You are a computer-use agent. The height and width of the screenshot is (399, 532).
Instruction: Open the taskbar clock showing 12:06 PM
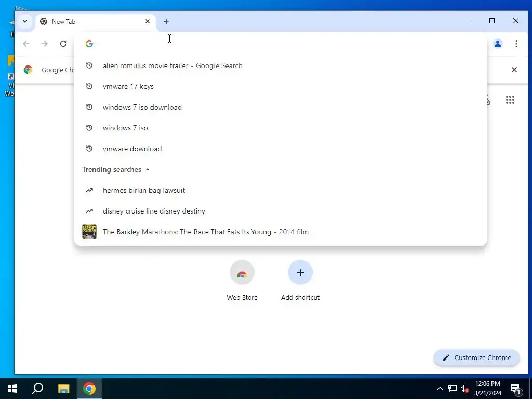[x=487, y=389]
